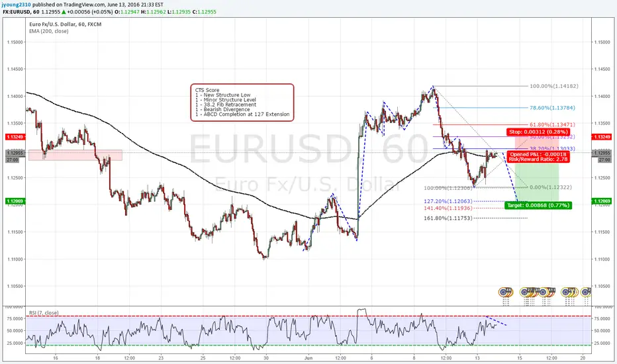
Task: Click the 161.80%(1.11753) extension label
Action: pos(448,218)
